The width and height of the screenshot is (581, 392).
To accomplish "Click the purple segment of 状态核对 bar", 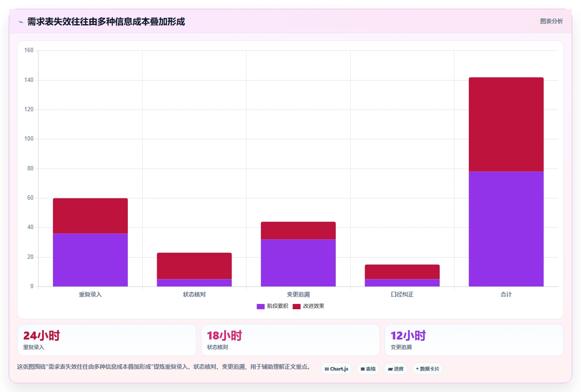I will (x=194, y=283).
